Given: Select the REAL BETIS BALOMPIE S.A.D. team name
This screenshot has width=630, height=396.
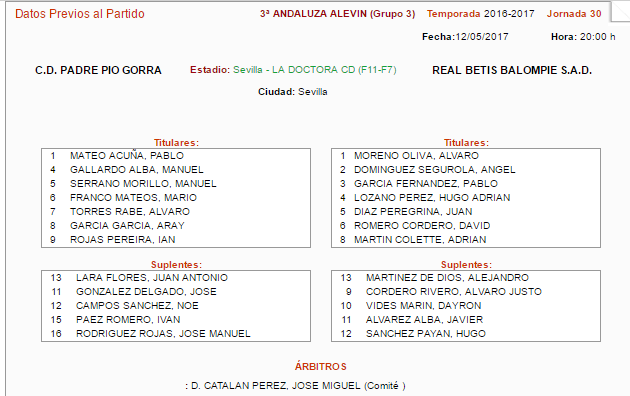Looking at the screenshot, I should (512, 70).
